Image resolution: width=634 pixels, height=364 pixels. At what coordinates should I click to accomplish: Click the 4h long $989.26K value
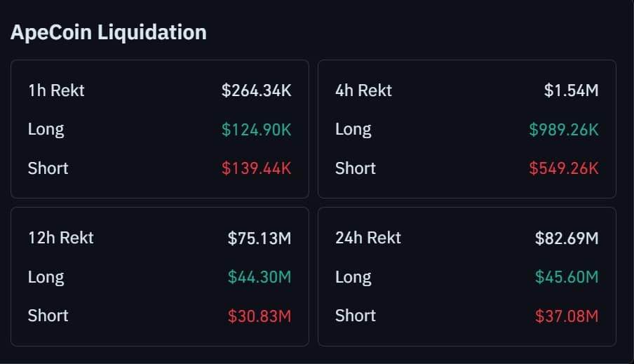coord(564,129)
